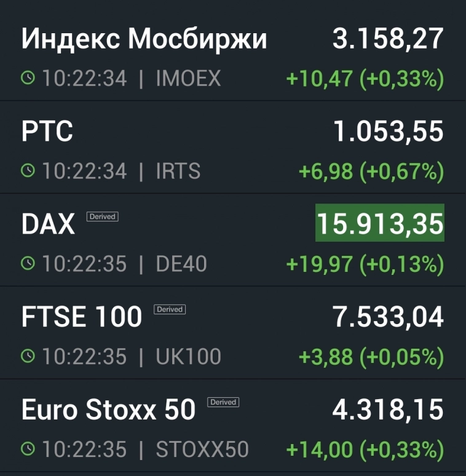
Task: Click the Derived badge next to FTSE 100
Action: [169, 309]
